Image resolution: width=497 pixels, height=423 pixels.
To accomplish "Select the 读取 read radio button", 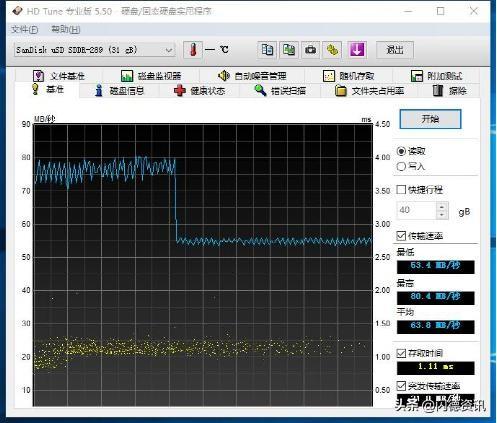I will 401,151.
